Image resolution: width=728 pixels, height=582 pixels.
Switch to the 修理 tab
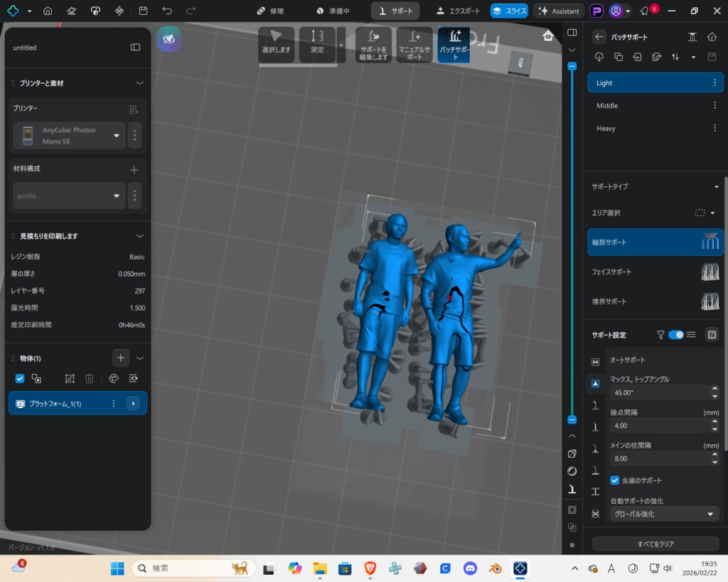(x=270, y=11)
